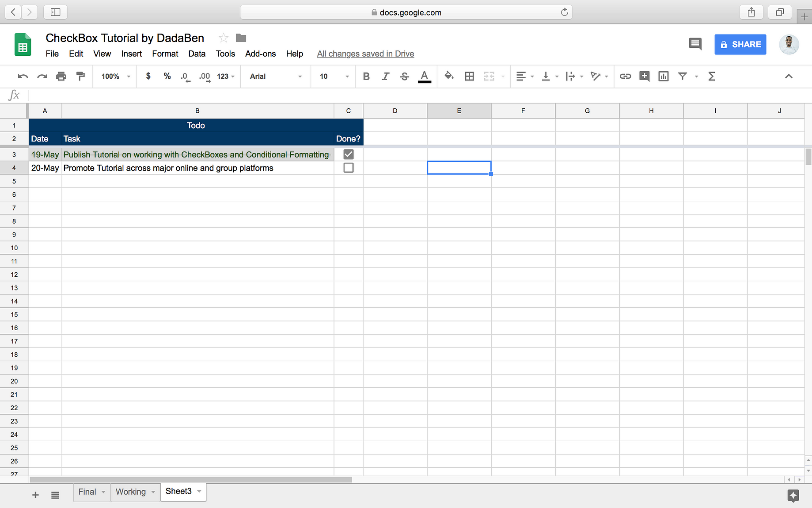Toggle italic formatting

(385, 76)
